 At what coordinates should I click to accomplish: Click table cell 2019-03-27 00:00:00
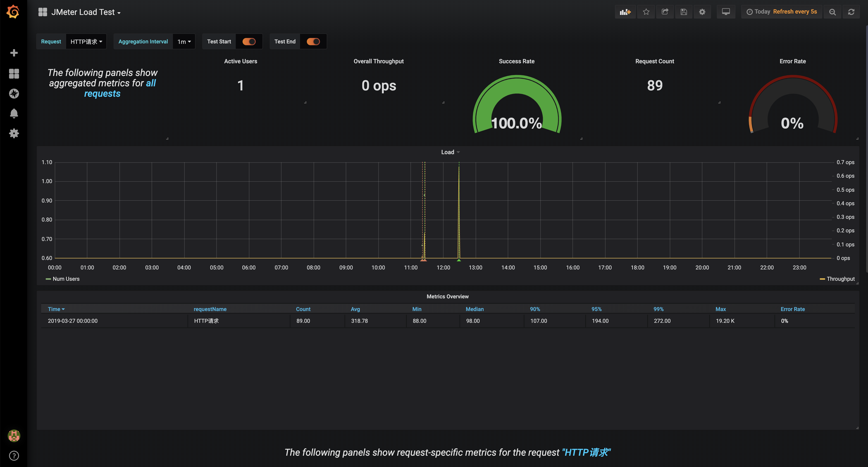114,321
